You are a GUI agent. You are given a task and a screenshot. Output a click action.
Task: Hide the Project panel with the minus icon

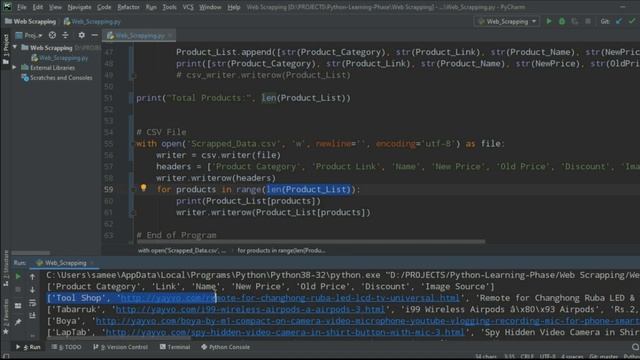pos(94,35)
